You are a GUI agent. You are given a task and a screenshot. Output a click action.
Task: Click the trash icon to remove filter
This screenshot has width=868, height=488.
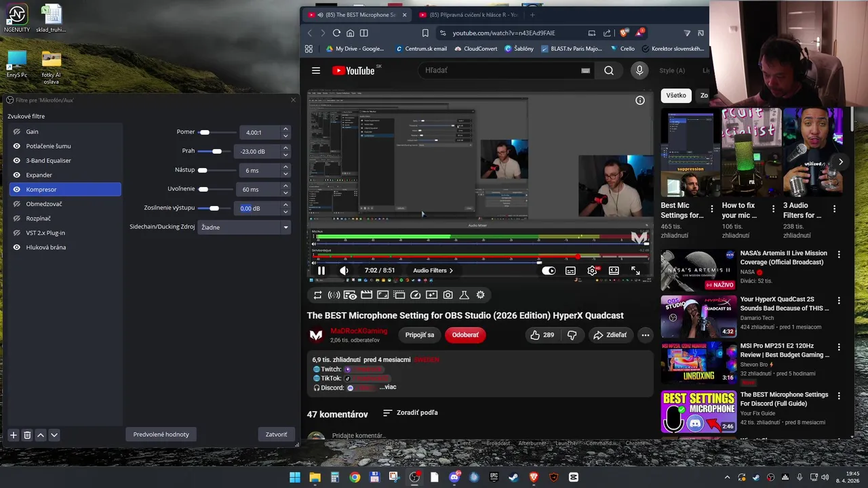tap(27, 435)
